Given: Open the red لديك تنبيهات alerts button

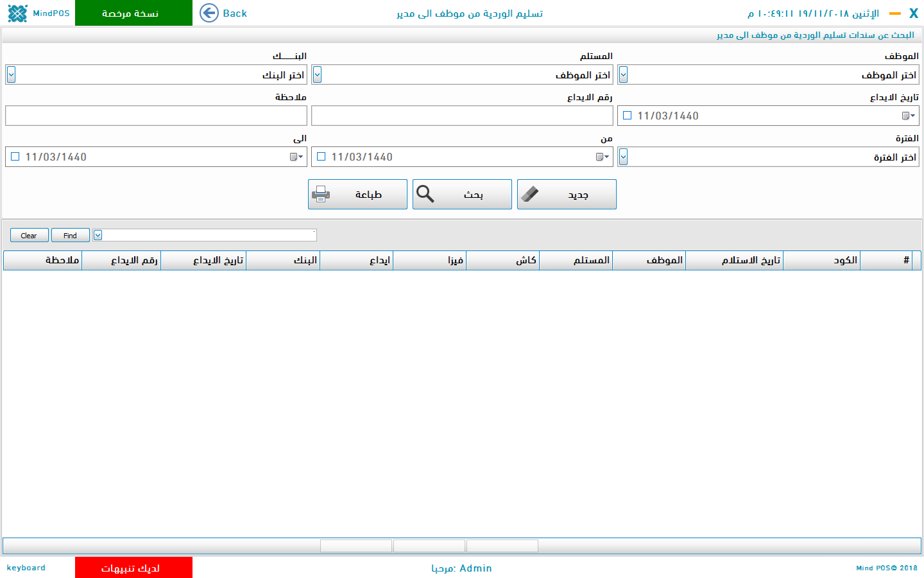Looking at the screenshot, I should click(133, 568).
